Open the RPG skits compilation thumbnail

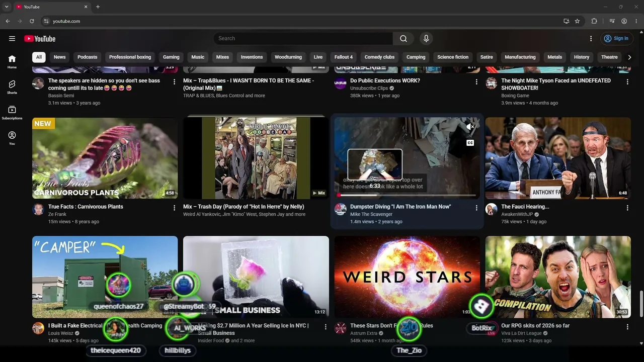[558, 277]
